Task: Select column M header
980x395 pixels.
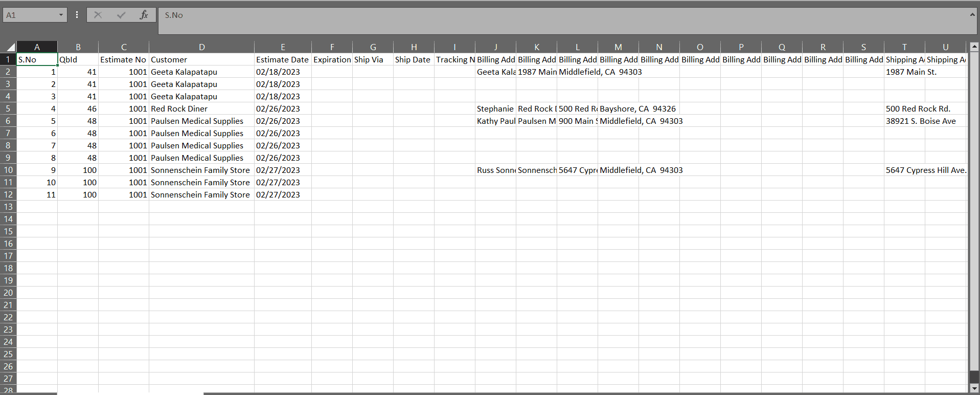Action: 618,47
